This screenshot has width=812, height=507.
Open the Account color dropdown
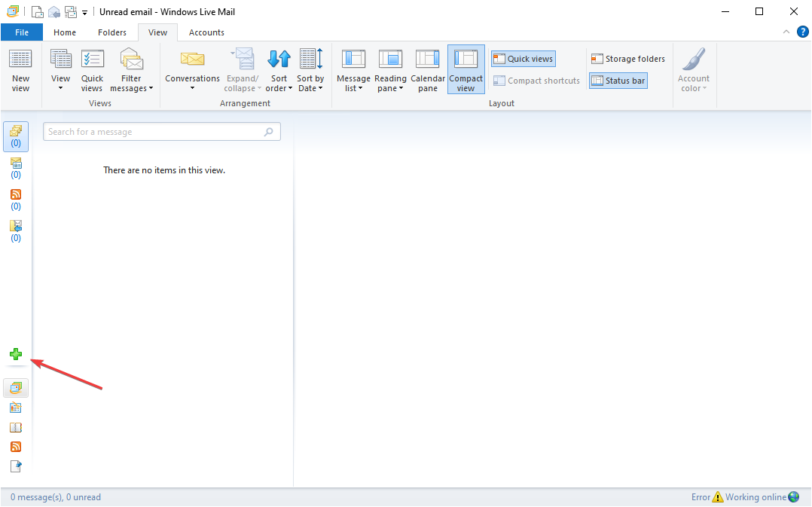[x=694, y=70]
